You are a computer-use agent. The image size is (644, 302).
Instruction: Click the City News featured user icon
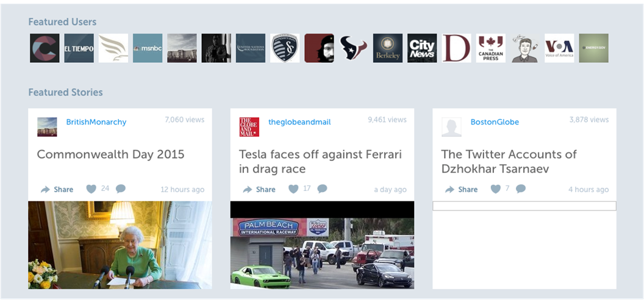(422, 48)
